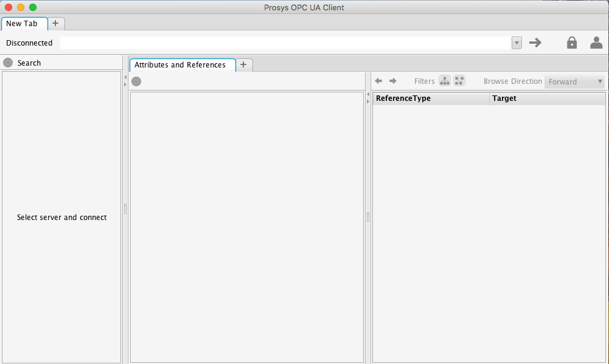Image resolution: width=609 pixels, height=364 pixels.
Task: Open the Browse Direction Forward dropdown
Action: (575, 81)
